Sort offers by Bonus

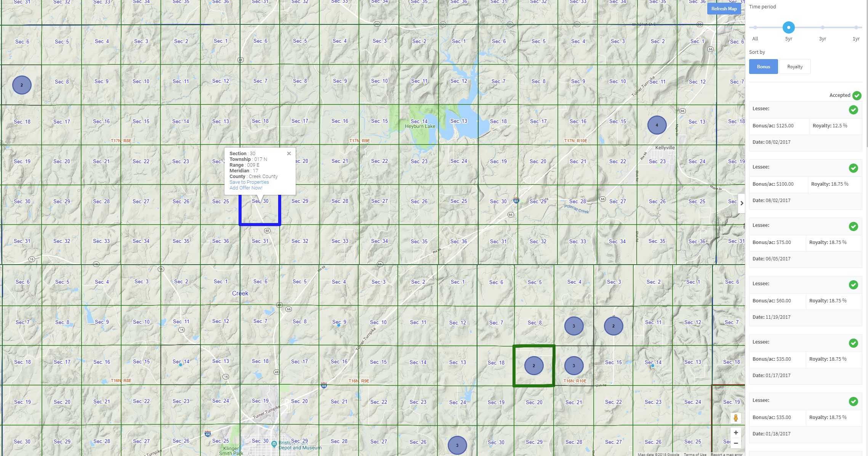pos(763,67)
